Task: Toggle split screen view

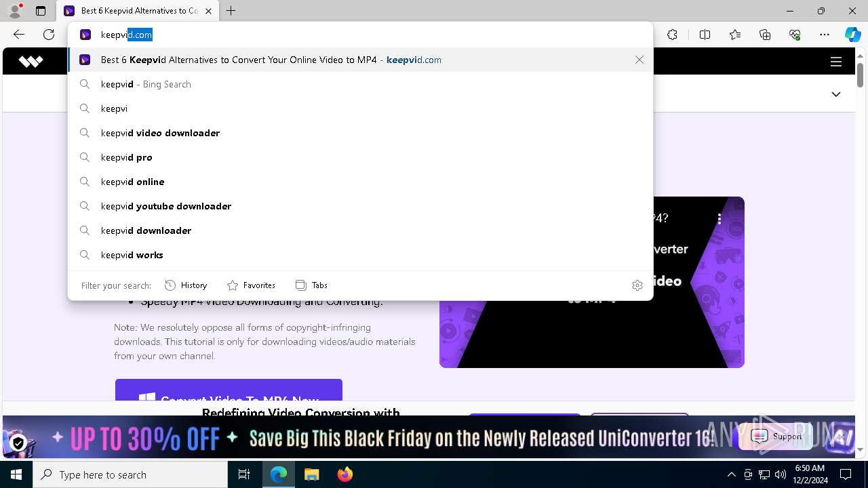Action: [x=705, y=35]
